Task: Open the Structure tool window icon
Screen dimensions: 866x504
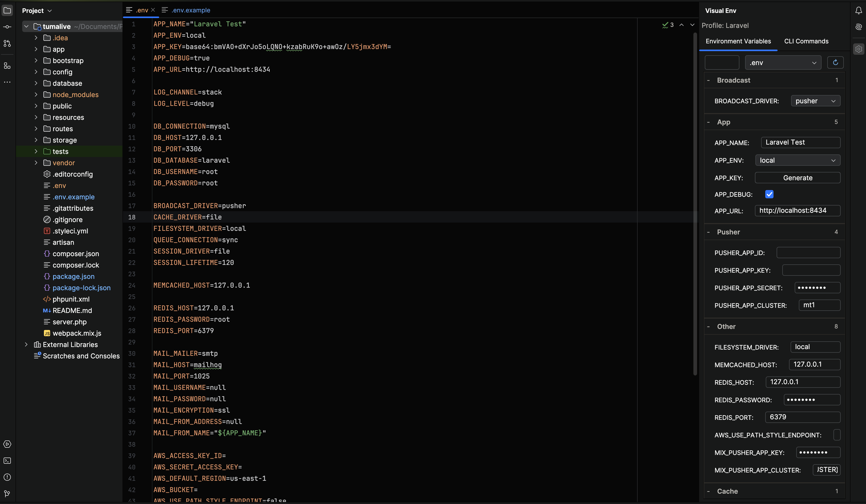Action: [7, 66]
